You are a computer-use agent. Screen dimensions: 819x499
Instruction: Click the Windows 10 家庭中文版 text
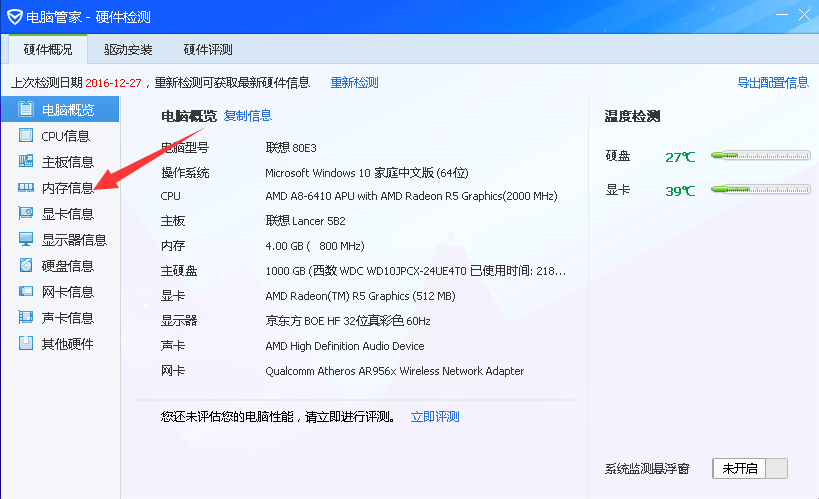coord(367,173)
